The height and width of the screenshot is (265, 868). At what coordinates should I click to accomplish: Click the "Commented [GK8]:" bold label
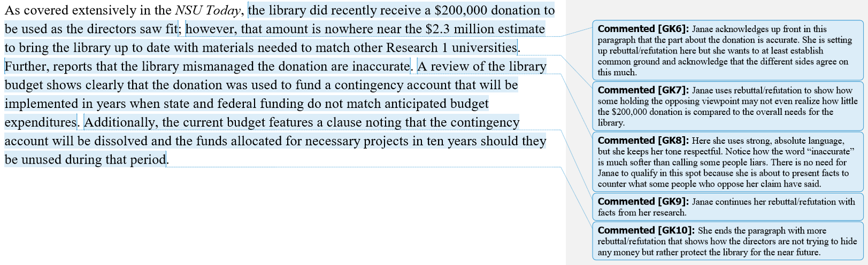[643, 141]
